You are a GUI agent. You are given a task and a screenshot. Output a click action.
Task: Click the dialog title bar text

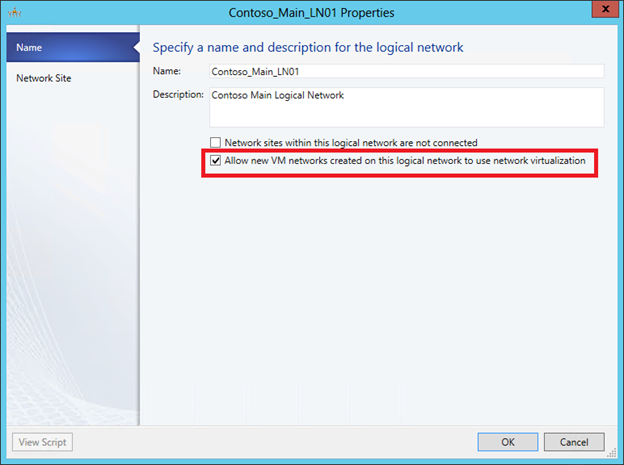tap(311, 13)
